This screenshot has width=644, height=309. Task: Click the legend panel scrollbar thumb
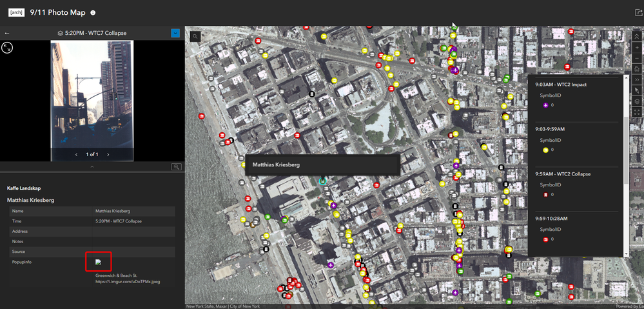(x=626, y=150)
